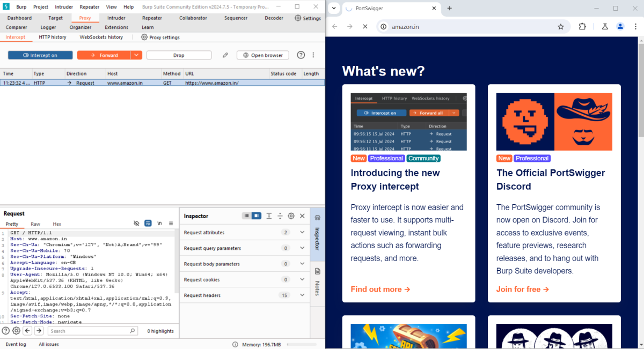This screenshot has width=644, height=349.
Task: Turn off Intercept toggle button
Action: click(x=40, y=55)
